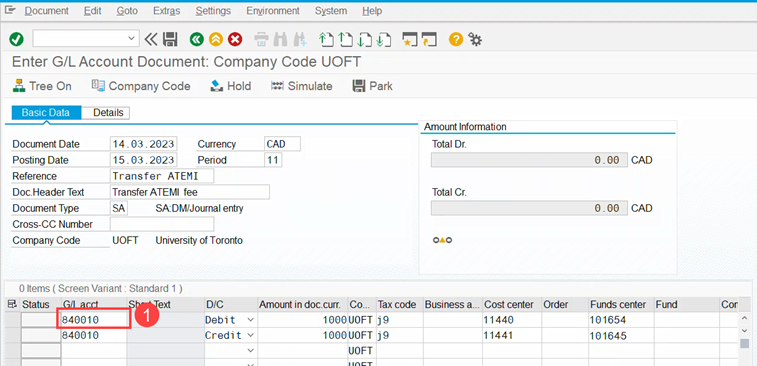Viewport: 757px width, 366px height.
Task: Click the Cost center column header
Action: (x=511, y=305)
